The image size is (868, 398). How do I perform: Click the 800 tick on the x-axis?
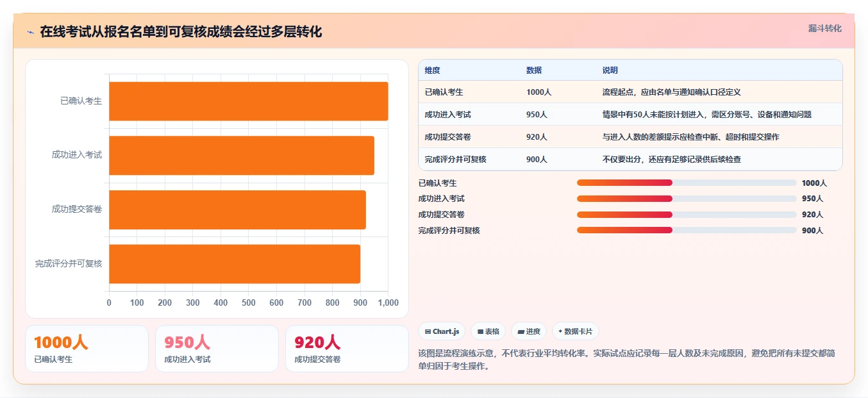point(332,303)
